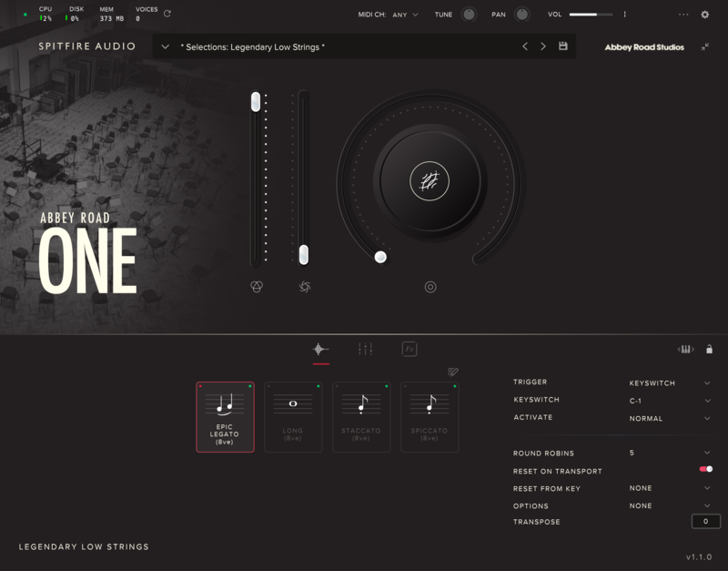This screenshot has width=728, height=571.
Task: Open the Round Robins dropdown
Action: tap(670, 453)
